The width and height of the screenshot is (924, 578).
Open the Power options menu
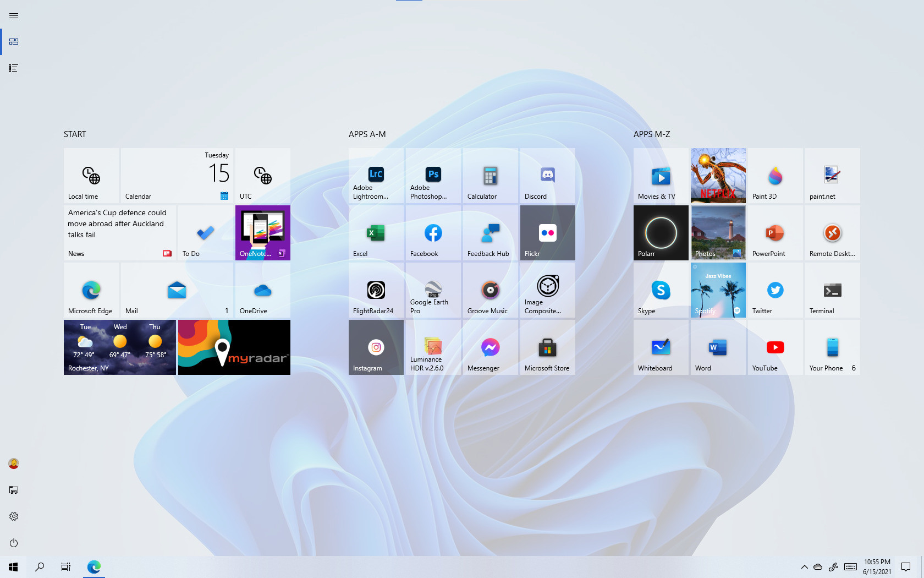pyautogui.click(x=14, y=543)
